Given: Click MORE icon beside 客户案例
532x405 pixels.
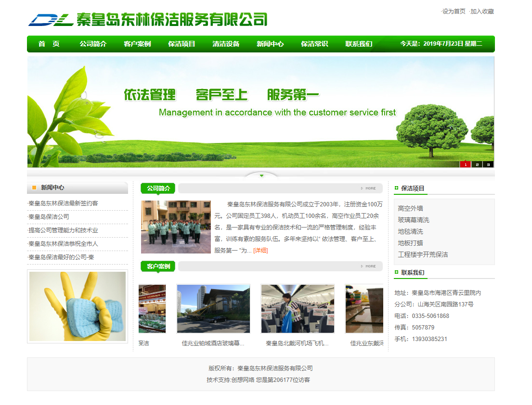Looking at the screenshot, I should [368, 266].
